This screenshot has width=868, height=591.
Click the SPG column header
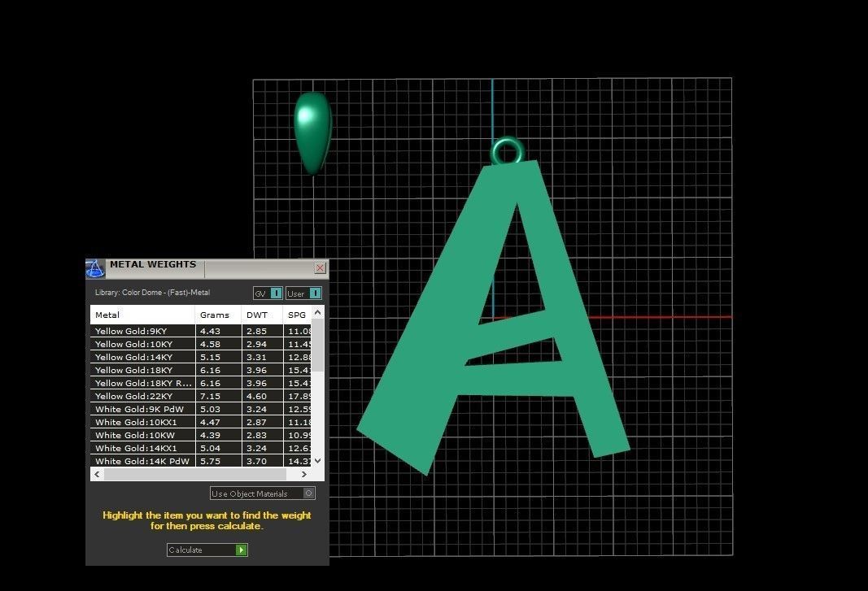point(297,315)
